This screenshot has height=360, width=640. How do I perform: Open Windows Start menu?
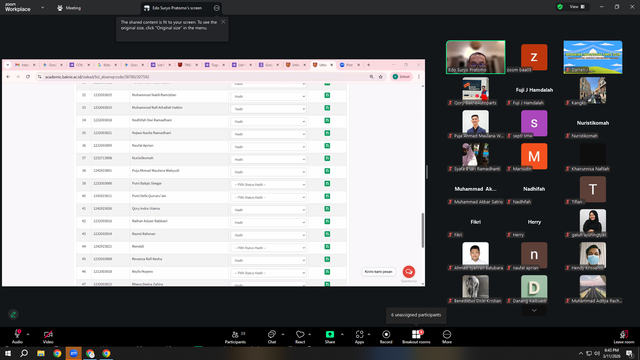(8, 353)
